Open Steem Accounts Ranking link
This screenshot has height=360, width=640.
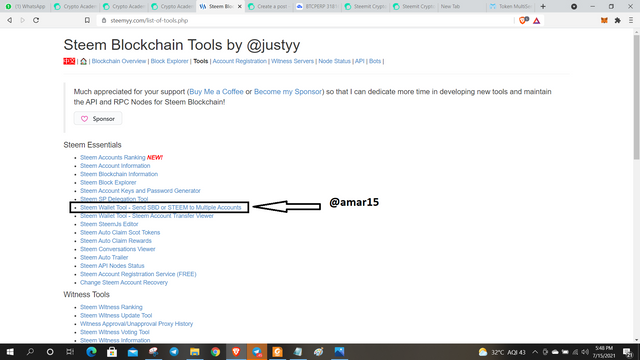pos(113,158)
